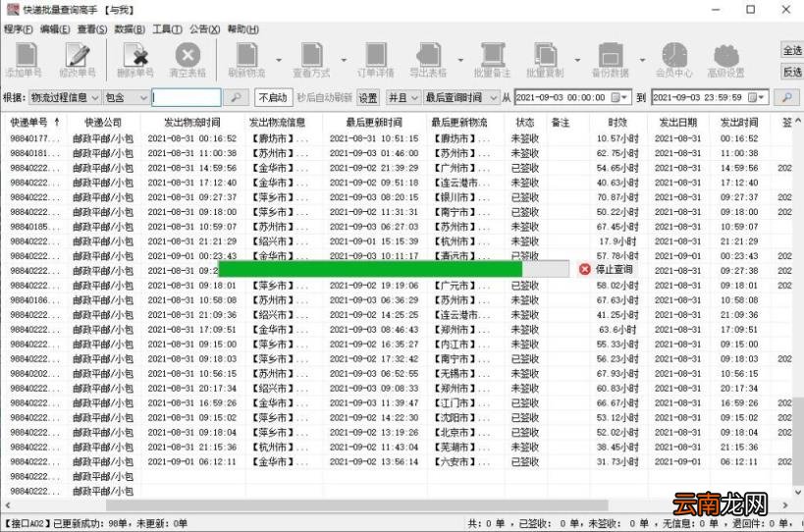
Task: Click the application icon in the title bar
Action: click(13, 9)
